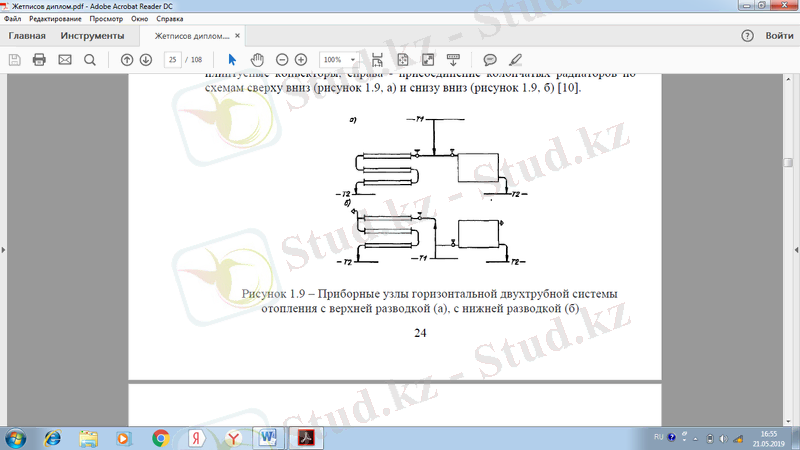Viewport: 800px width, 450px height.
Task: Fit page to window width icon
Action: coord(377,60)
